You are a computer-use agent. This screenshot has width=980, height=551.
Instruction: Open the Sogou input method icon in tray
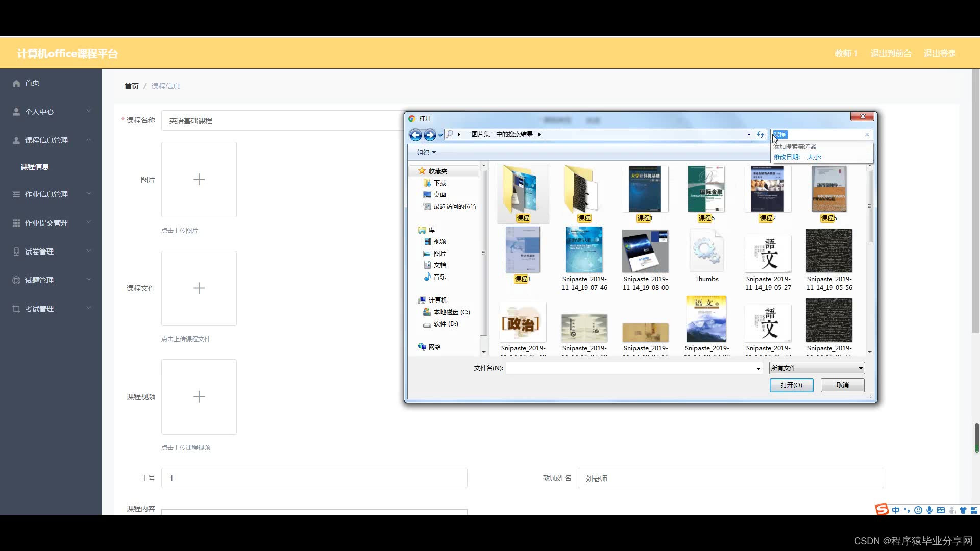pos(881,510)
